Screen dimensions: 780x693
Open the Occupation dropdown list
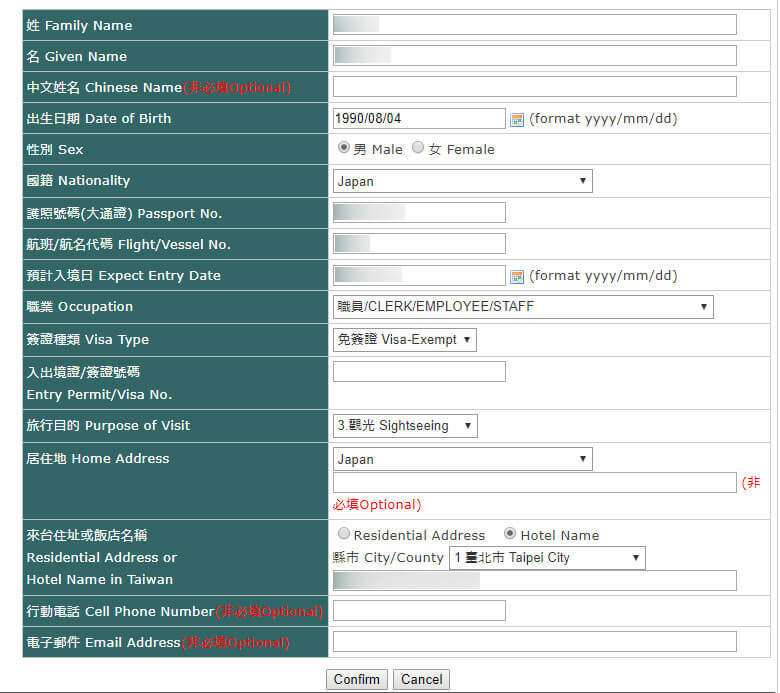pos(523,307)
